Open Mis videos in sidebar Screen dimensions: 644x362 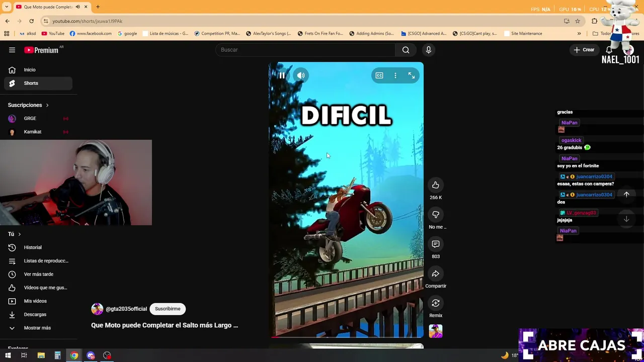pos(38,301)
